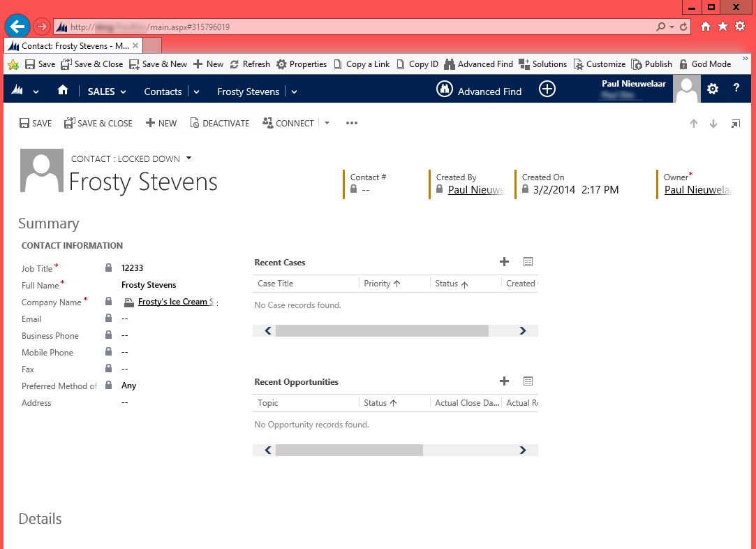Open the Connect button dropdown arrow

click(x=327, y=123)
